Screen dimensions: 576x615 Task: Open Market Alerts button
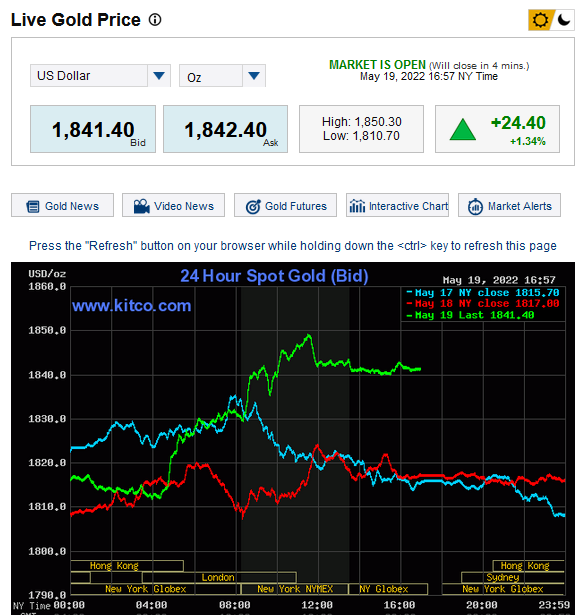click(x=509, y=206)
